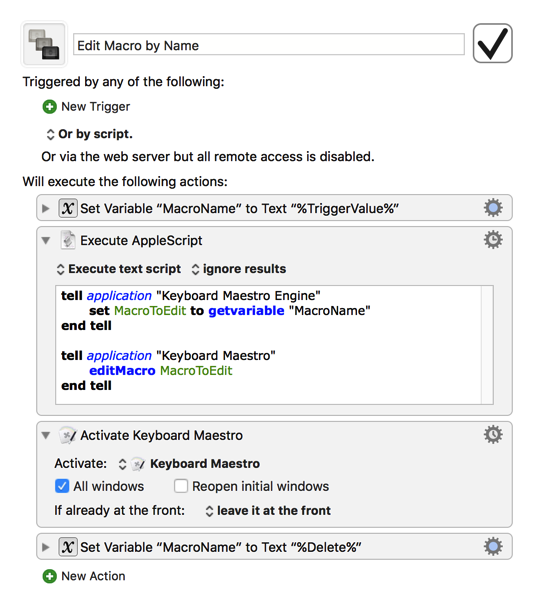Click the green New Action plus icon
533x604 pixels.
point(49,576)
